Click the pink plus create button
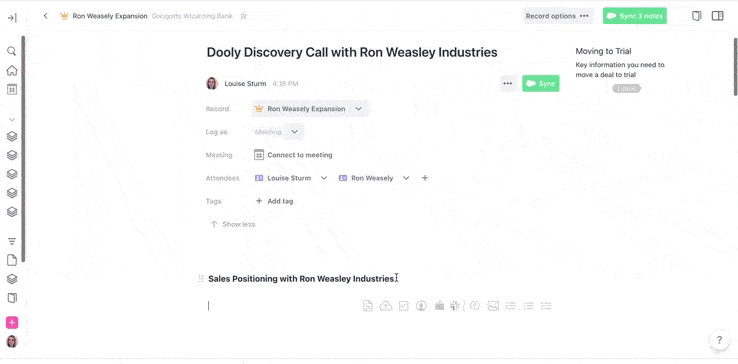 tap(12, 323)
